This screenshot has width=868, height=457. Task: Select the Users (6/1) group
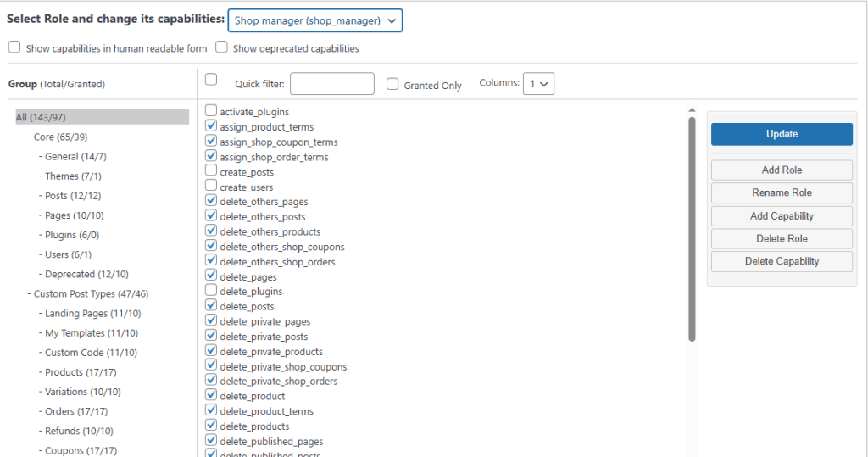(68, 254)
